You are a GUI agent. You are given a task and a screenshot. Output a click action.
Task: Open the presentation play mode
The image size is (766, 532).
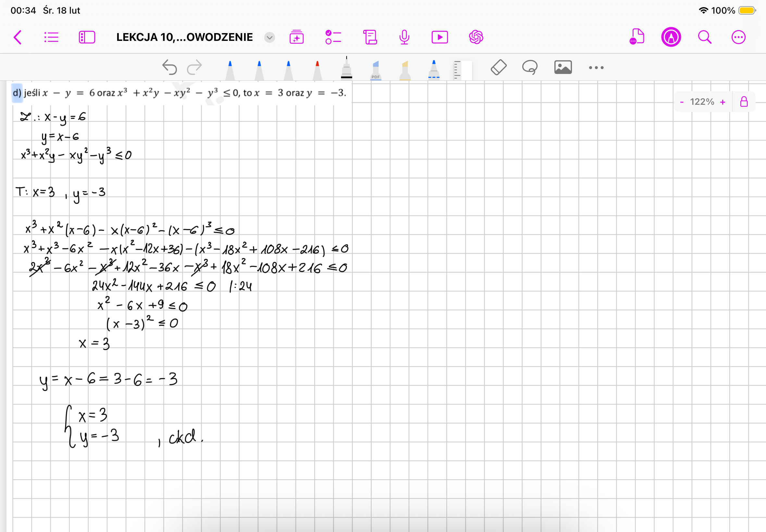(439, 37)
